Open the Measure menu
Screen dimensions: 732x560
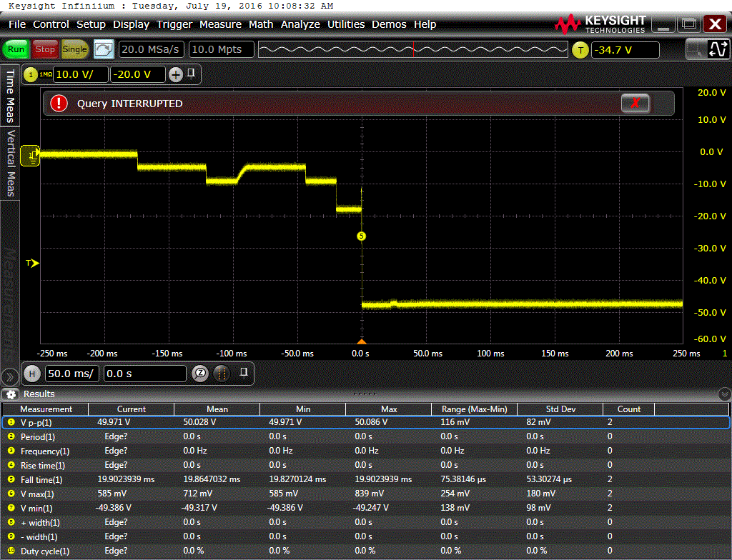click(220, 24)
